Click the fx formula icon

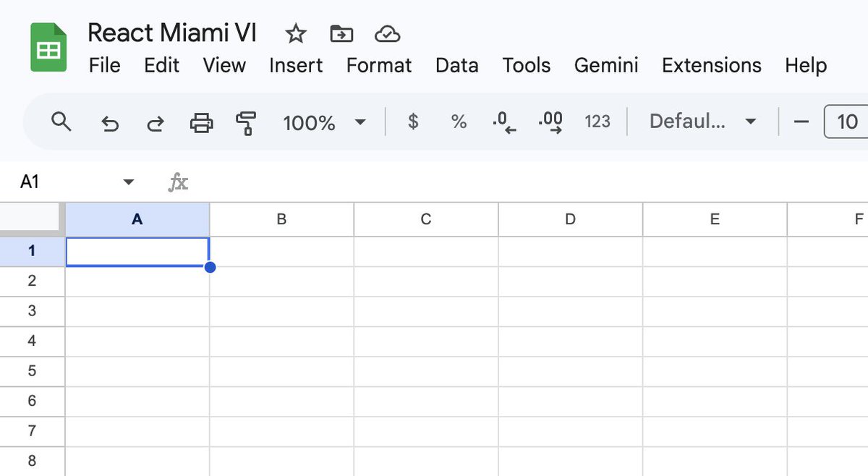(x=178, y=182)
